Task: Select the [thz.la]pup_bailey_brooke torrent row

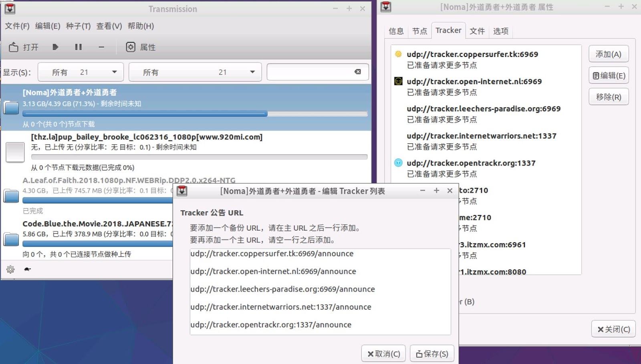Action: 186,152
